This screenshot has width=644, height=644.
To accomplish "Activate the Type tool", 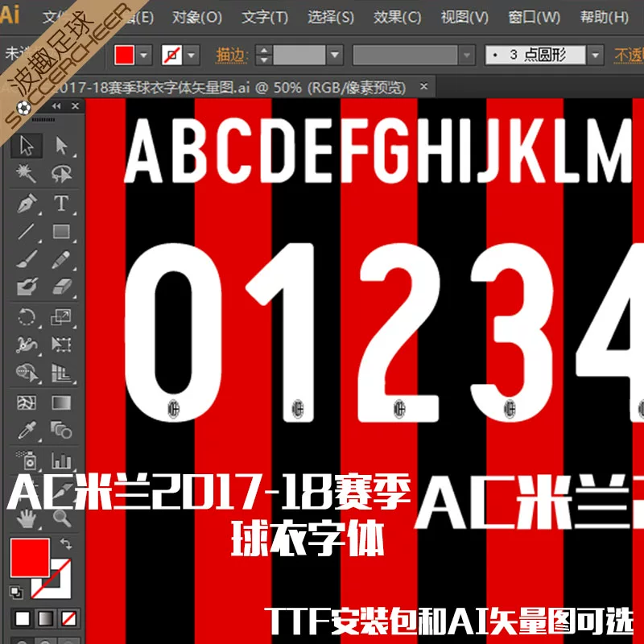I will pos(62,204).
